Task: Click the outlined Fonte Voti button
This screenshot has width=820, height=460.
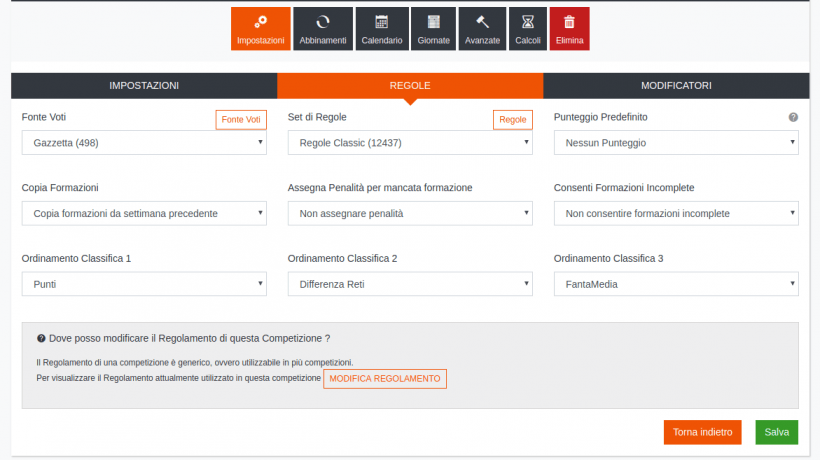Action: [241, 120]
